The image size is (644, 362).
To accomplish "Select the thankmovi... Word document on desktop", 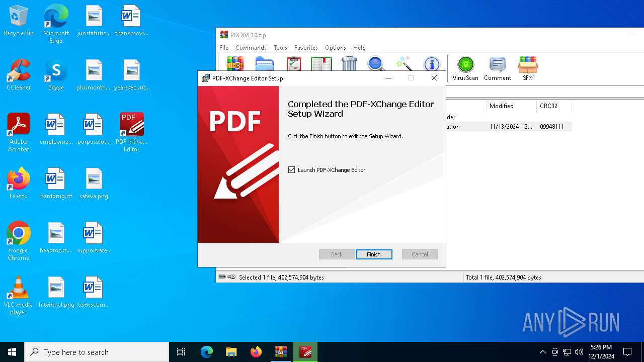I will [132, 21].
